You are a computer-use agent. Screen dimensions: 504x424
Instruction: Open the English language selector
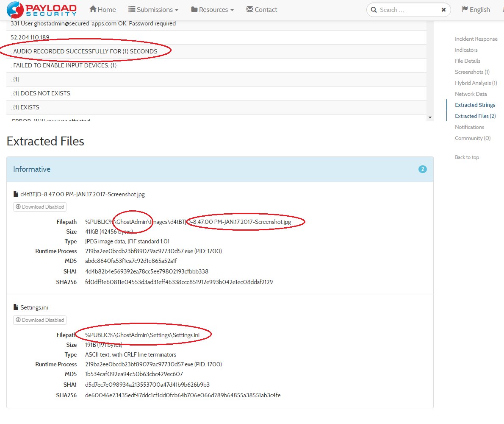tap(476, 10)
